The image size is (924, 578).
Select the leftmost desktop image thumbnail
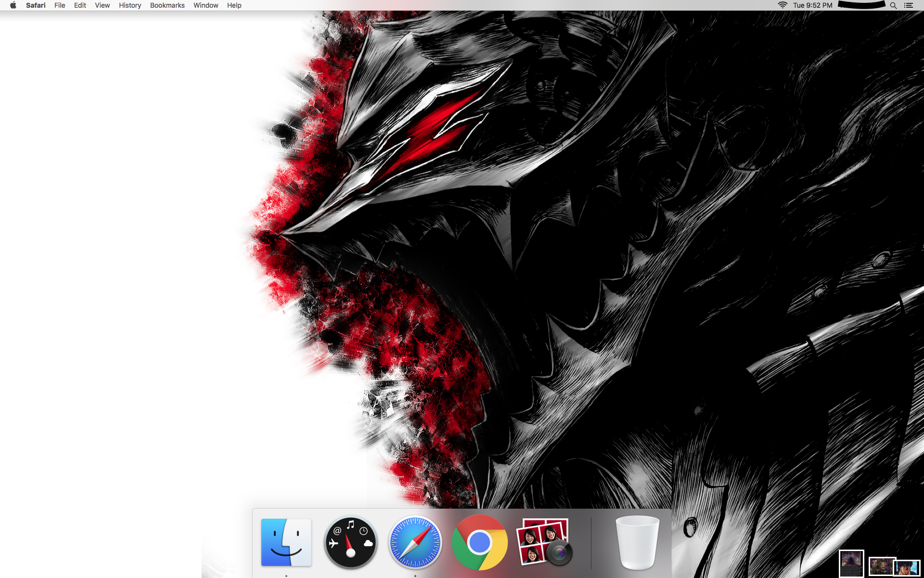(x=851, y=564)
